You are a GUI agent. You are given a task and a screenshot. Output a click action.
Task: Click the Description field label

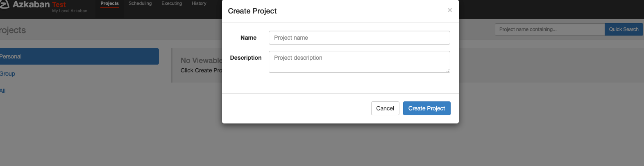click(246, 58)
